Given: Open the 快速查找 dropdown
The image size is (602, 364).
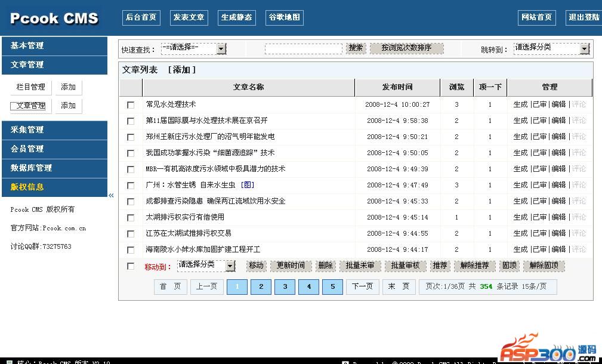Looking at the screenshot, I should pyautogui.click(x=221, y=49).
